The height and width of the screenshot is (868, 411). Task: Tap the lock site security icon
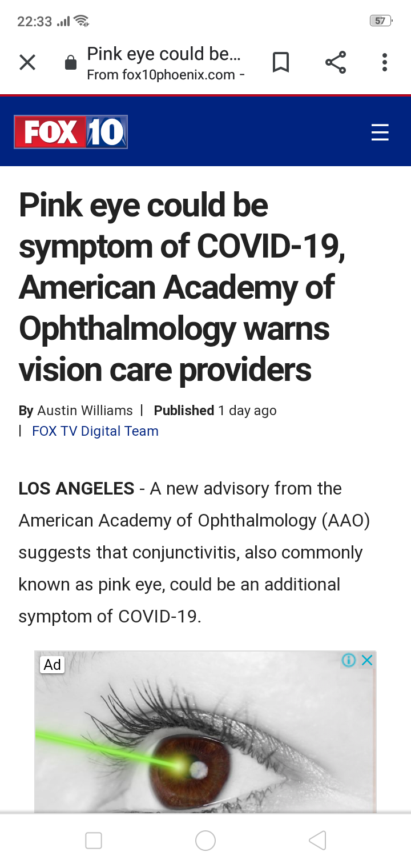pos(71,63)
